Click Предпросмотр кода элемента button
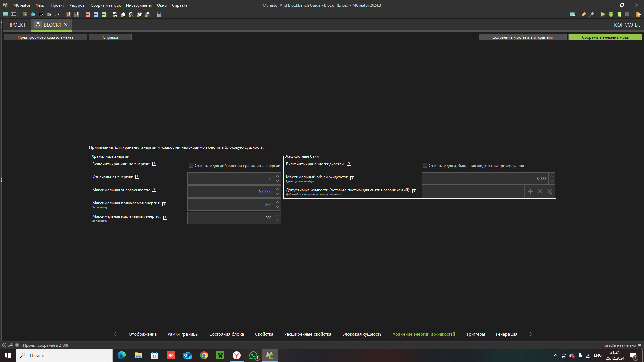 tap(45, 37)
